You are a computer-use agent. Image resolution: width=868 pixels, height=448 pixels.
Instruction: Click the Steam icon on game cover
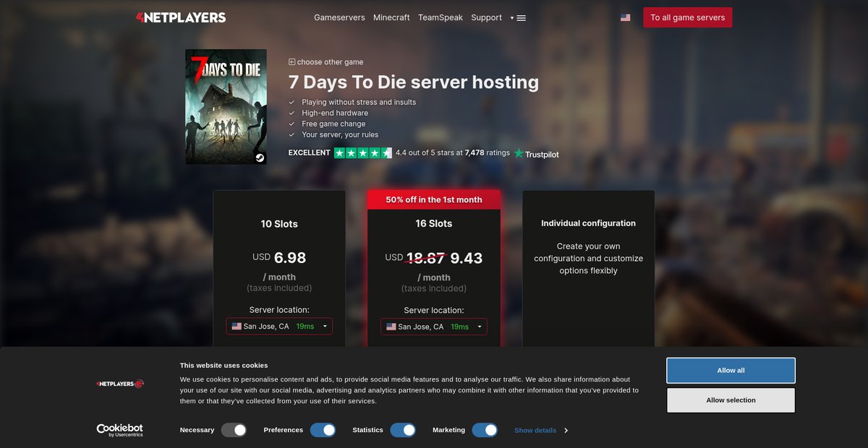259,158
